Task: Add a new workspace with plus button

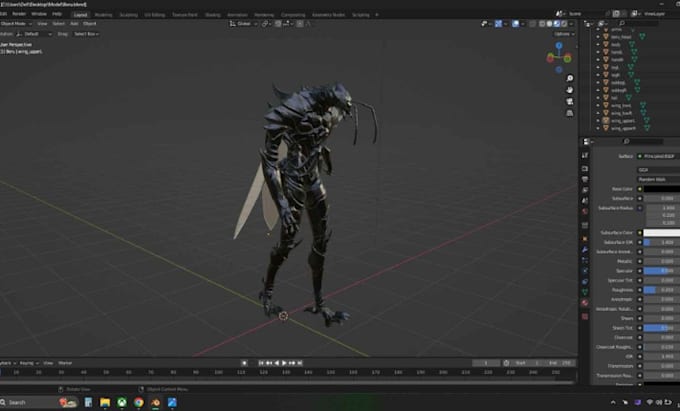Action: (377, 15)
